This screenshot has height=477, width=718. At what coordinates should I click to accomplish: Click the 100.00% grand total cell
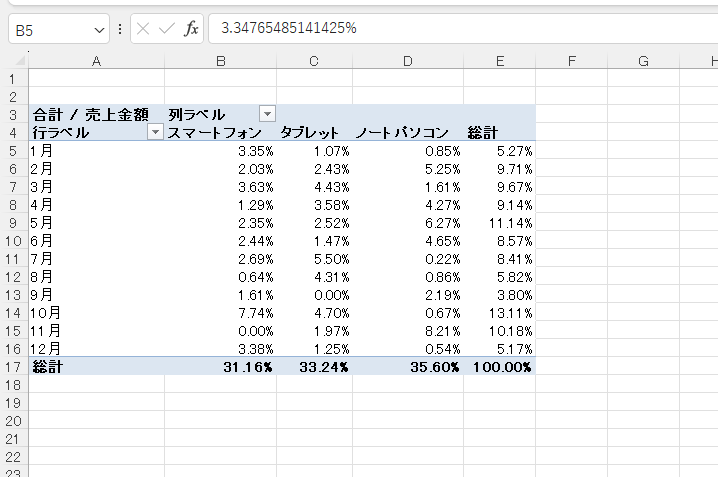502,367
